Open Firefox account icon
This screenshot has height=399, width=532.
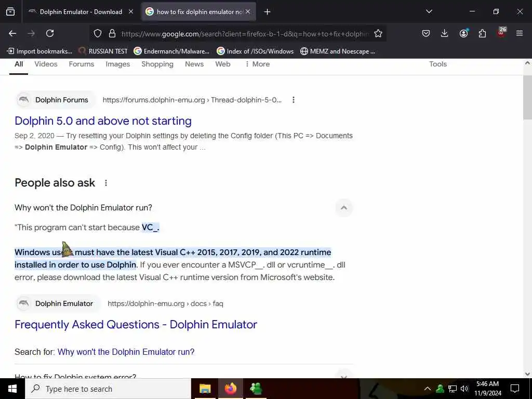pos(463,33)
